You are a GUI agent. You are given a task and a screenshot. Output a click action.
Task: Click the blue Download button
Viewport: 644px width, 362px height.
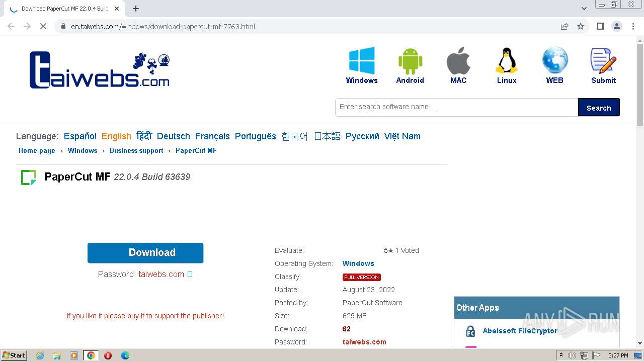coord(145,252)
